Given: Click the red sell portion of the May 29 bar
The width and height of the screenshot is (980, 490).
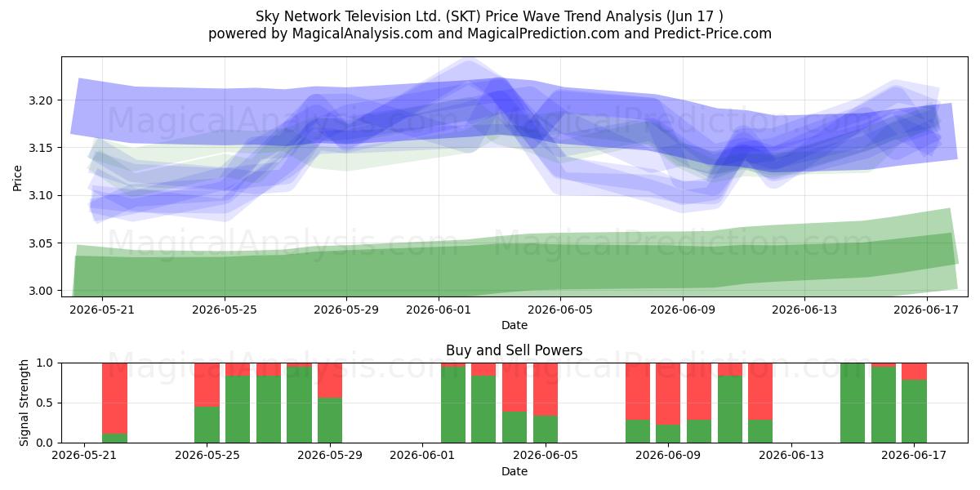Looking at the screenshot, I should tap(330, 381).
